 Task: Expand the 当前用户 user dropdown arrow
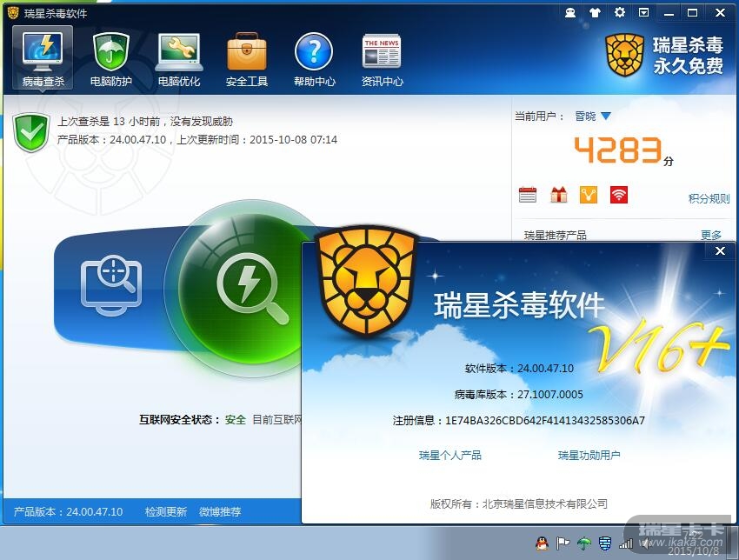(606, 116)
